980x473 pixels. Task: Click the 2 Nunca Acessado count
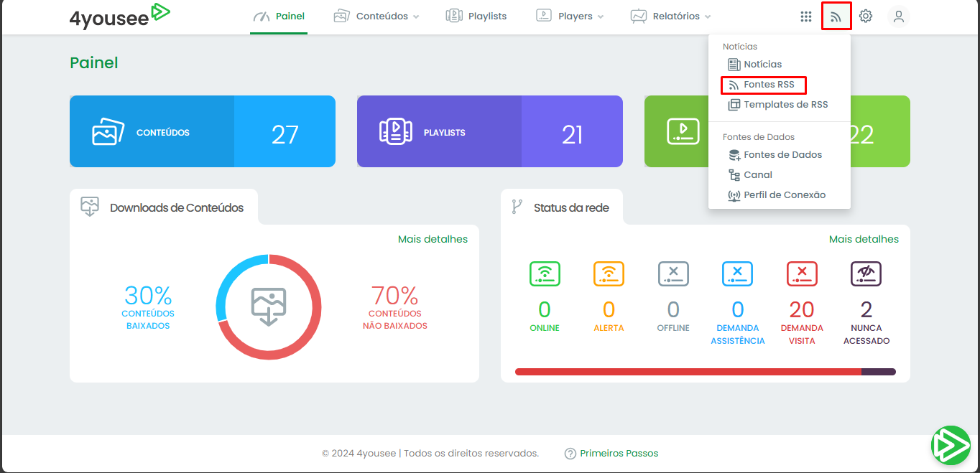click(x=866, y=309)
